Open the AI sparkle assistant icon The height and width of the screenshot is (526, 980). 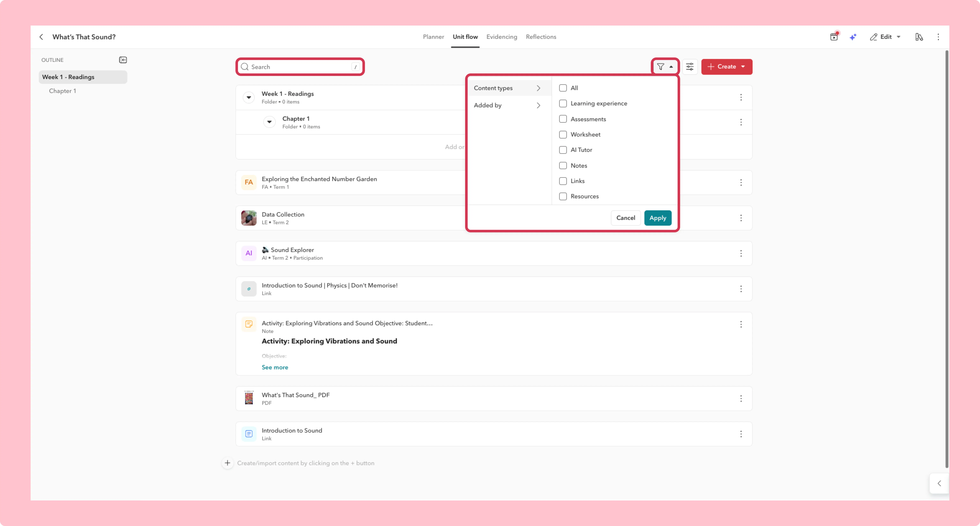tap(853, 37)
